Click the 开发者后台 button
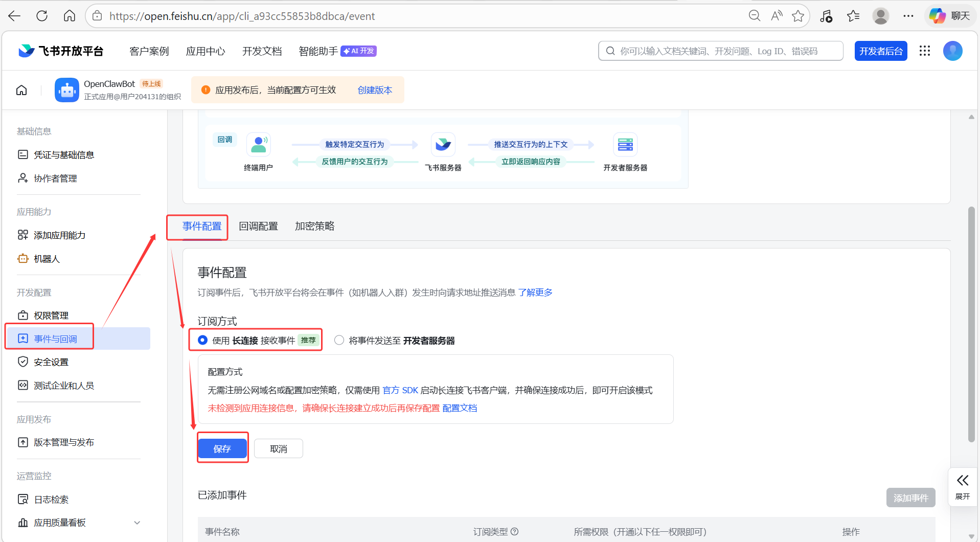This screenshot has height=542, width=980. tap(881, 51)
